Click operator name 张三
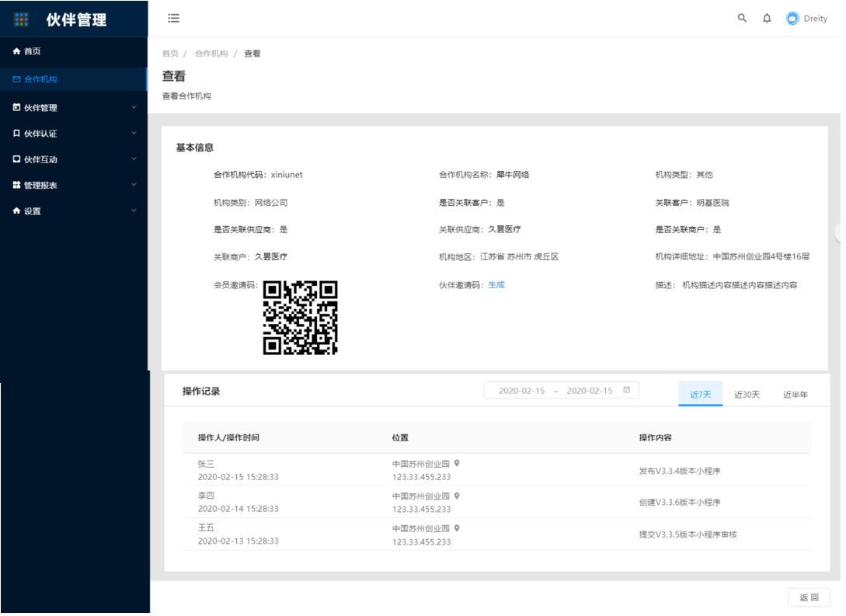This screenshot has height=616, width=846. (x=206, y=464)
